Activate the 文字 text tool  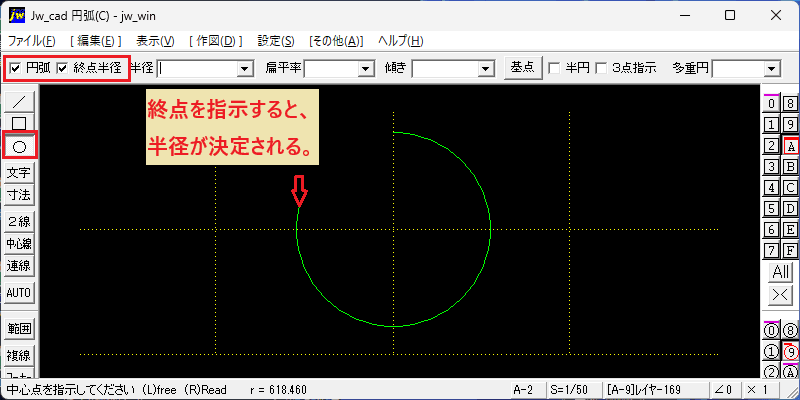pos(19,173)
